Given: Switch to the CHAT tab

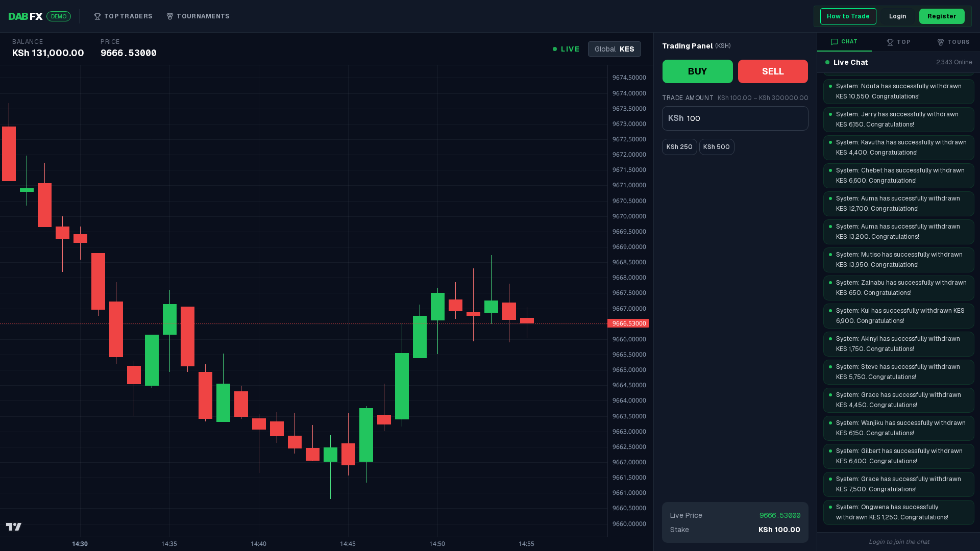Looking at the screenshot, I should click(844, 42).
